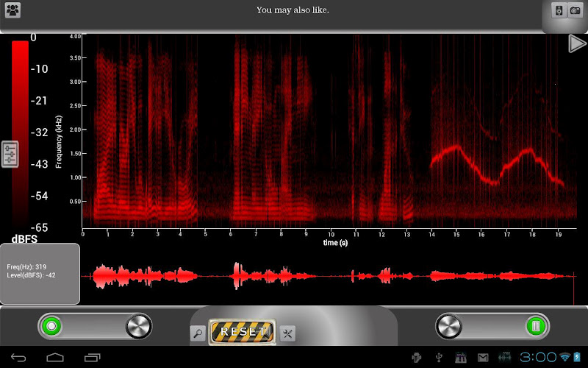Click the 'time (s)' axis label
This screenshot has height=368, width=588.
pyautogui.click(x=335, y=243)
